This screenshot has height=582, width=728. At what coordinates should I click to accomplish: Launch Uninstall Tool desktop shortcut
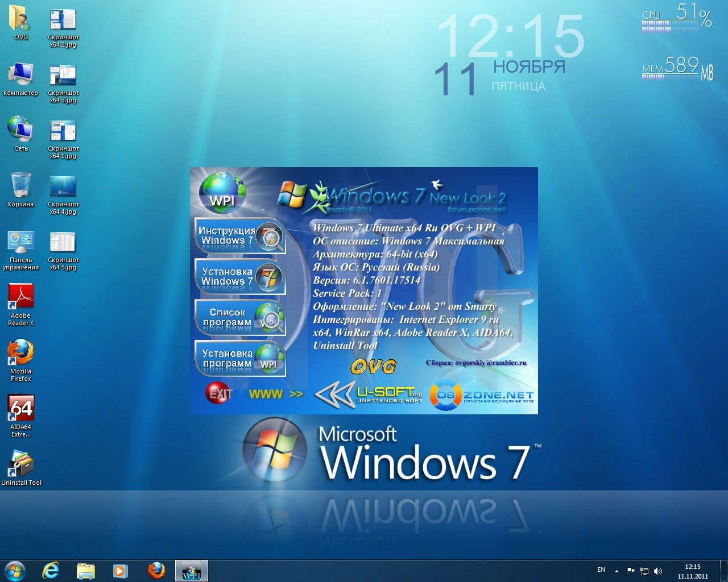click(x=21, y=468)
